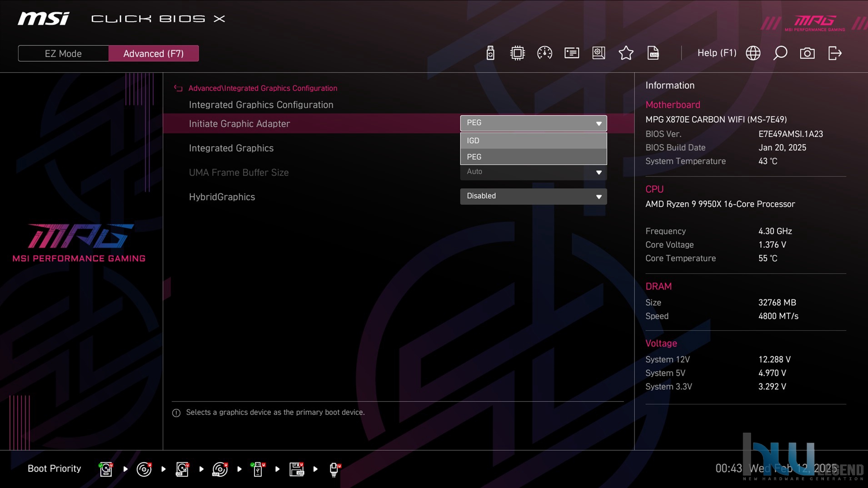The width and height of the screenshot is (868, 488).
Task: Click the BIOS Build Date value Jan 20, 2025
Action: pos(782,148)
